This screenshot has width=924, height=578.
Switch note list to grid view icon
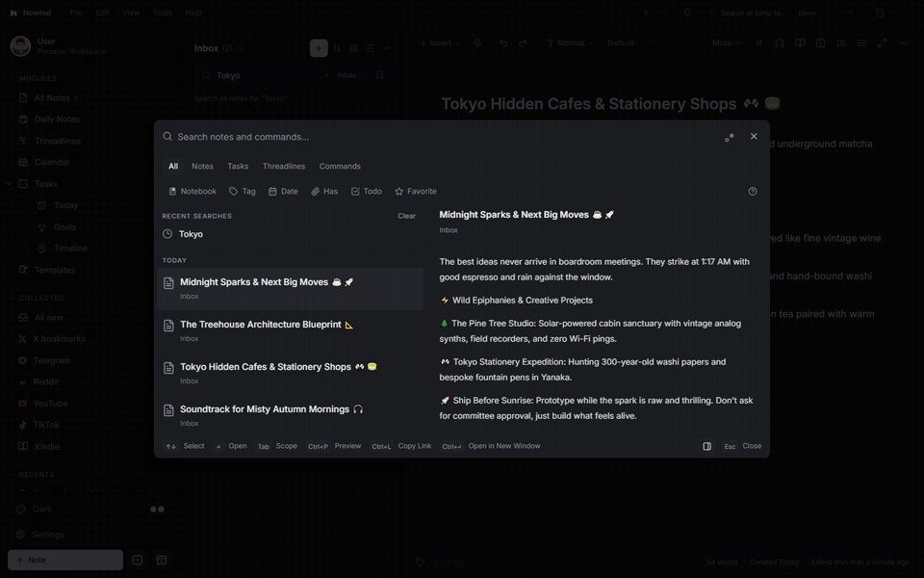pos(353,48)
